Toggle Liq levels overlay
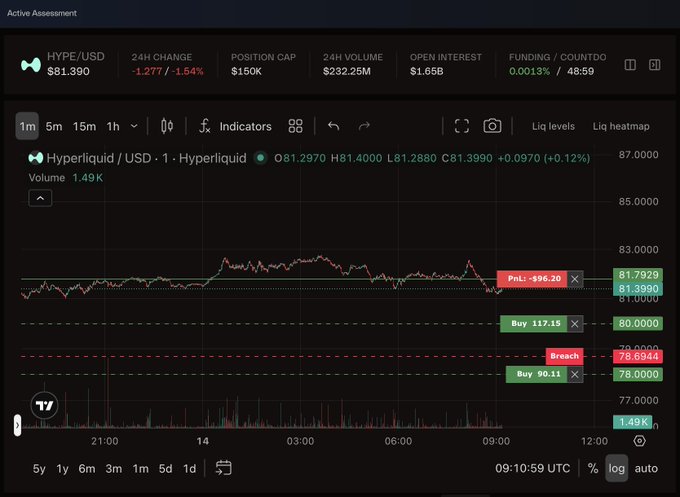The height and width of the screenshot is (497, 680). tap(553, 126)
